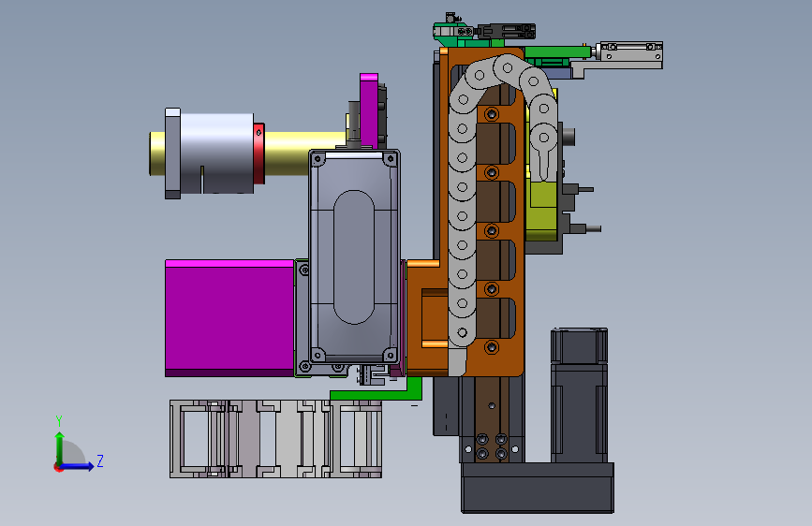Select the large magenta motor block
Image resolution: width=812 pixels, height=526 pixels.
229,318
